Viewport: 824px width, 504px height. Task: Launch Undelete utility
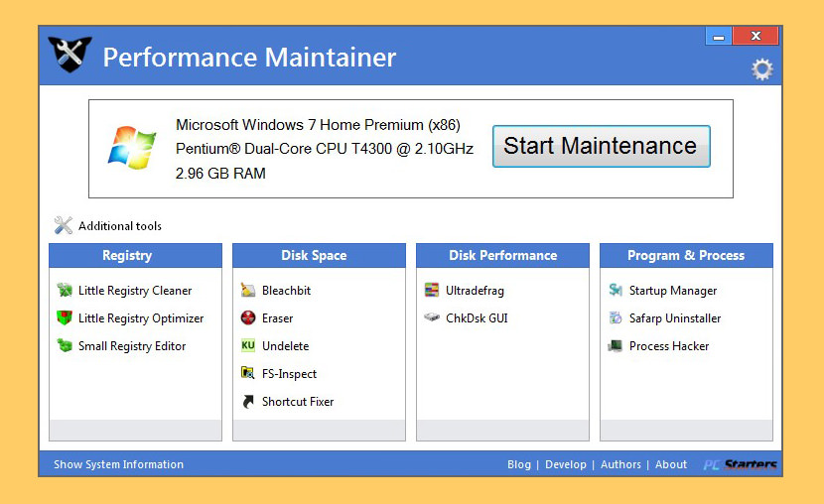click(285, 346)
